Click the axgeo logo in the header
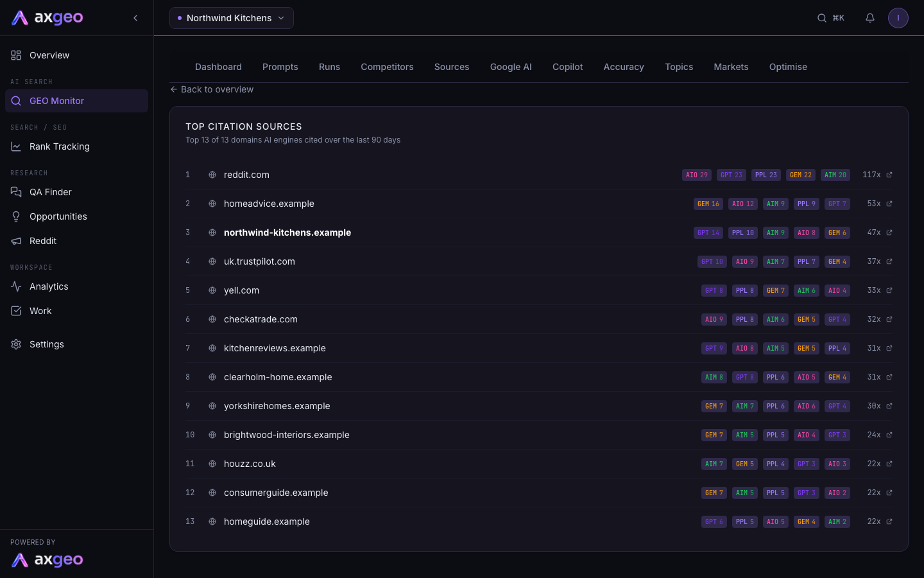The height and width of the screenshot is (578, 924). (x=47, y=18)
